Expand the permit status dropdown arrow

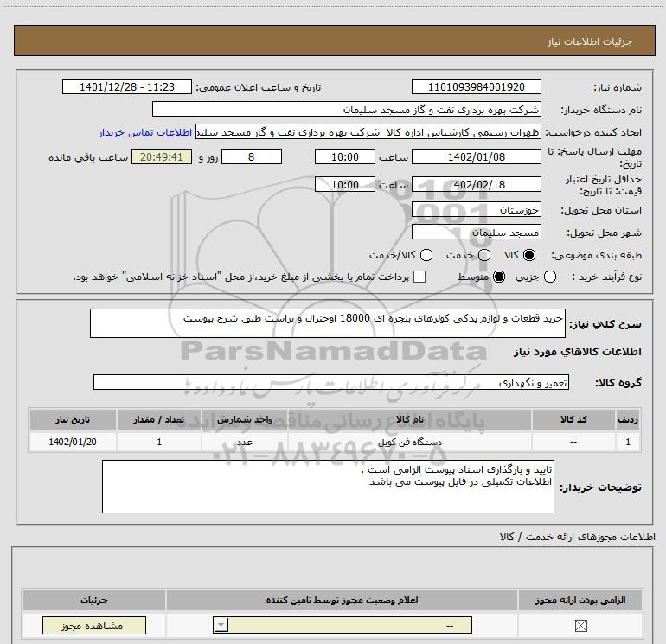click(x=221, y=625)
